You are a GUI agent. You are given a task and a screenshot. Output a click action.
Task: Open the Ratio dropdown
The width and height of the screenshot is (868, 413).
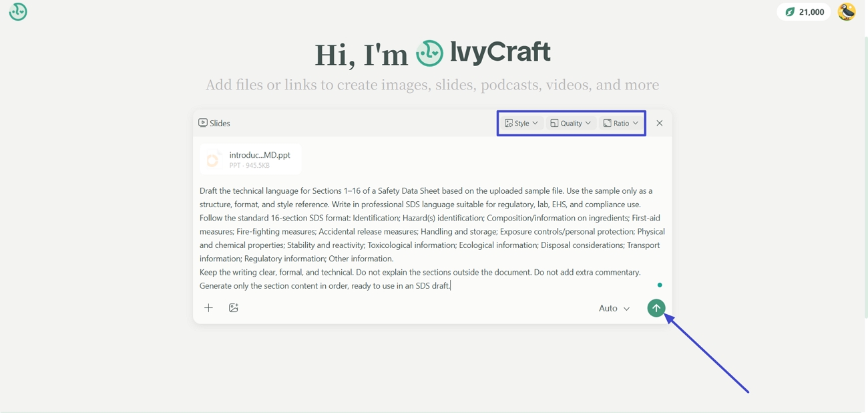tap(621, 123)
